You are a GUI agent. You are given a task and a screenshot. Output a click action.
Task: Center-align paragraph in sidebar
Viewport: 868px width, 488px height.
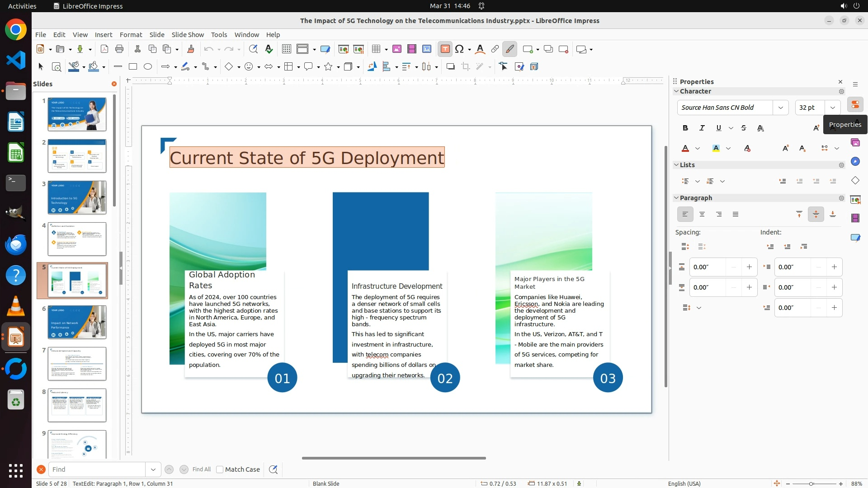[702, 215]
